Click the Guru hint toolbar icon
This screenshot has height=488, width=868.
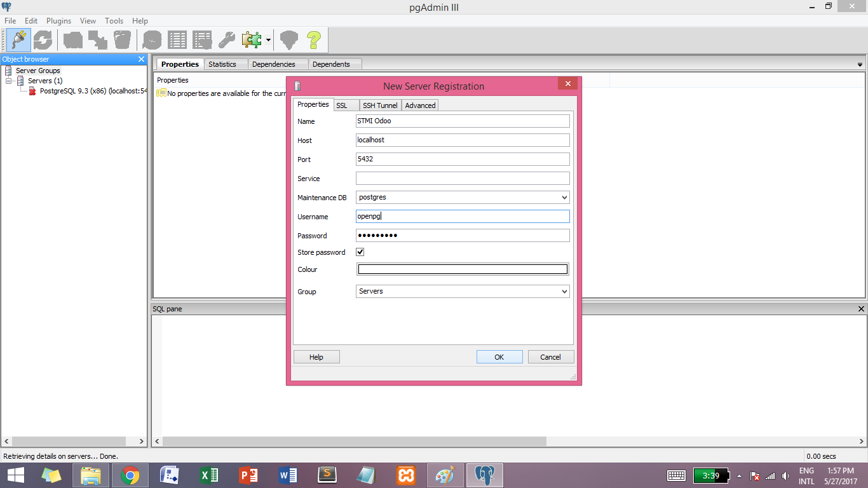click(x=289, y=40)
